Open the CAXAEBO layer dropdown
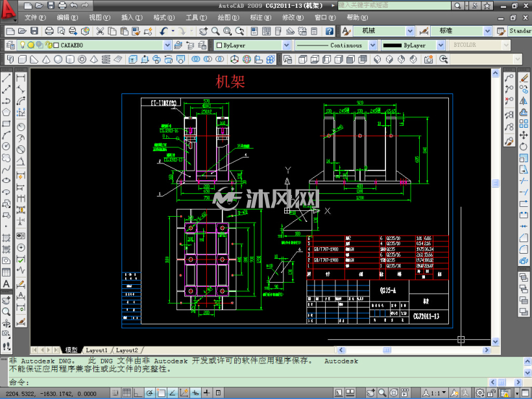Screen dimensions: 532x399 coord(167,45)
